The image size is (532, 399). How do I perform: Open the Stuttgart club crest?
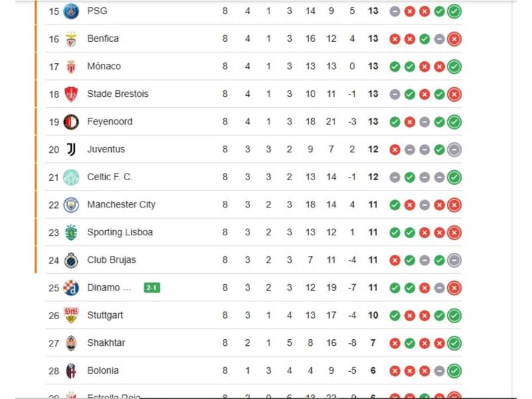click(71, 315)
